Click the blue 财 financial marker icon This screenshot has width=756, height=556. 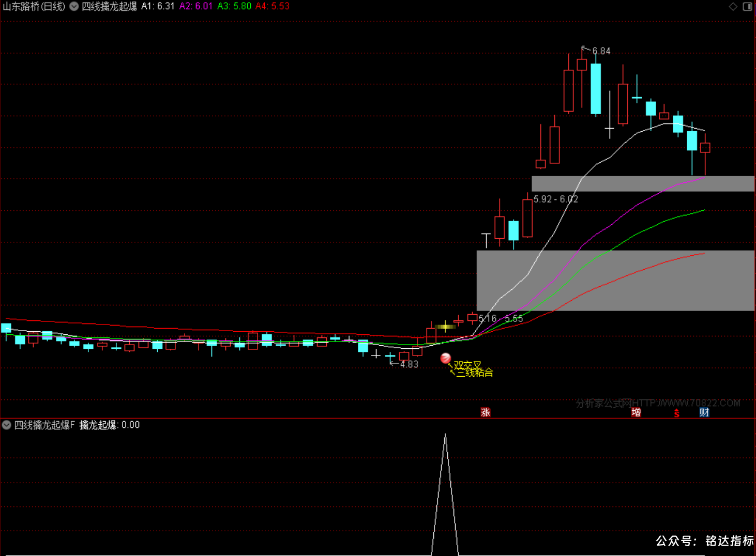click(704, 412)
